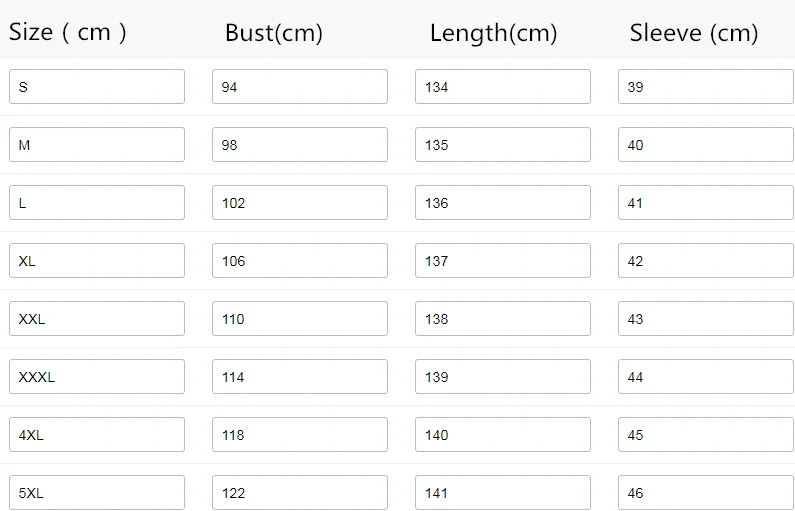Click the length field showing 137
The image size is (795, 511).
coord(503,261)
